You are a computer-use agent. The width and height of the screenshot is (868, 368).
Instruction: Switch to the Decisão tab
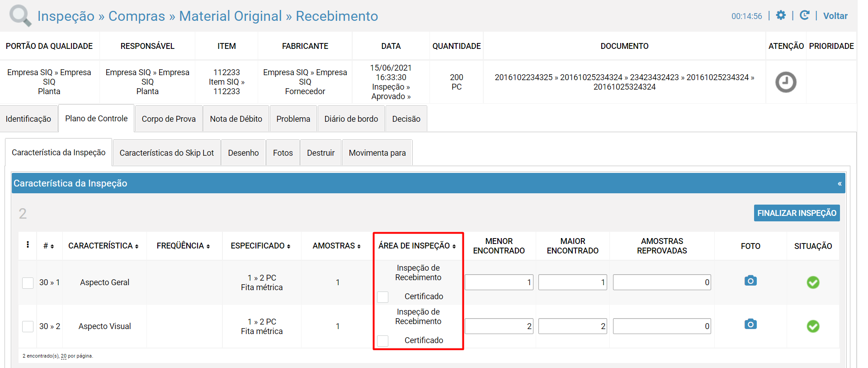[406, 119]
